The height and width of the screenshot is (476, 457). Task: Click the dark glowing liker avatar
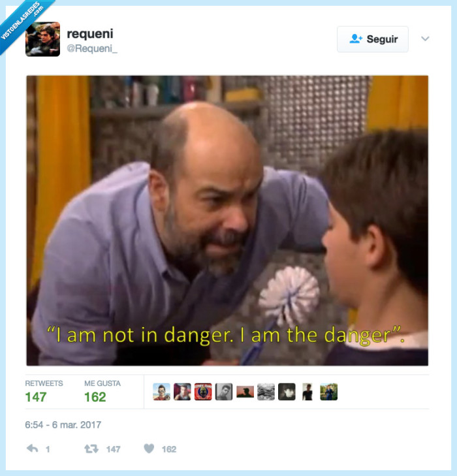click(x=287, y=392)
